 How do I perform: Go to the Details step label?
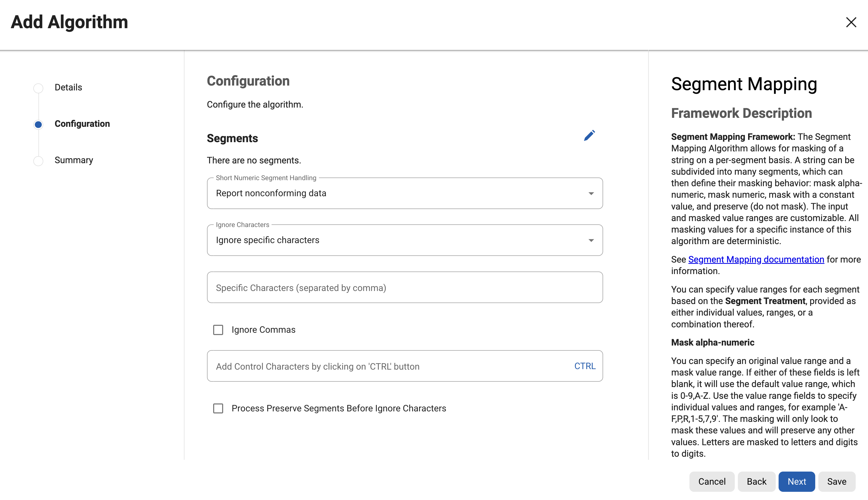pos(68,87)
